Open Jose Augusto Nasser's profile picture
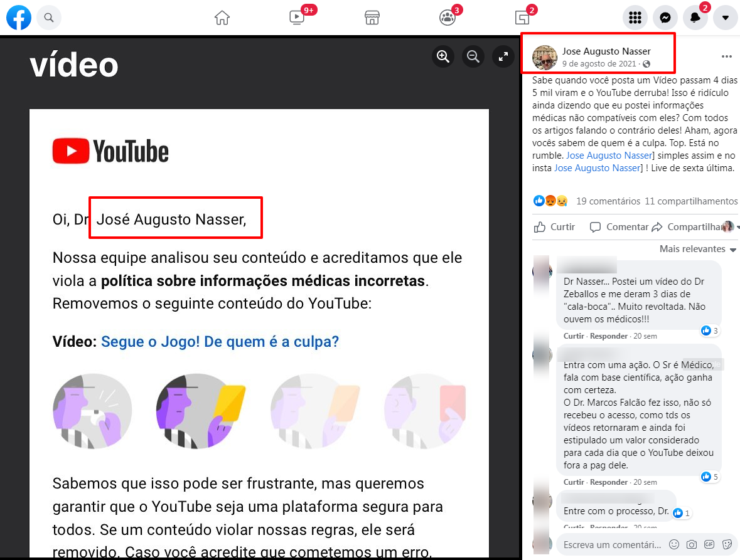 pos(545,58)
